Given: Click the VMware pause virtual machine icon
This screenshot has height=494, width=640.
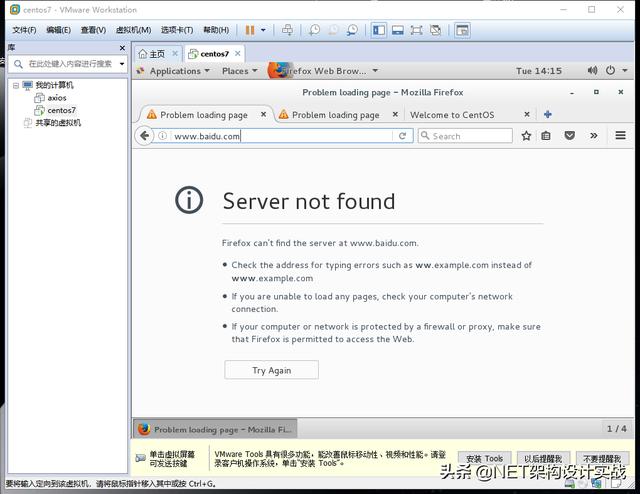Looking at the screenshot, I should [x=250, y=30].
